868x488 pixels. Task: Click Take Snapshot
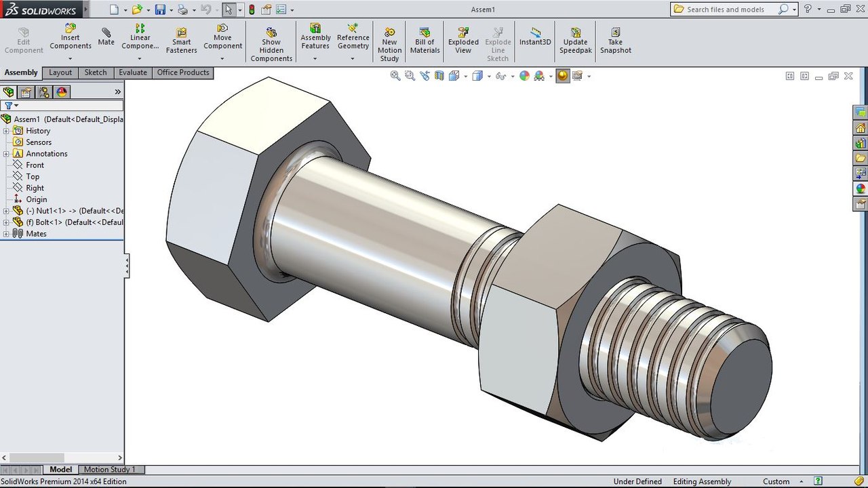tap(615, 41)
